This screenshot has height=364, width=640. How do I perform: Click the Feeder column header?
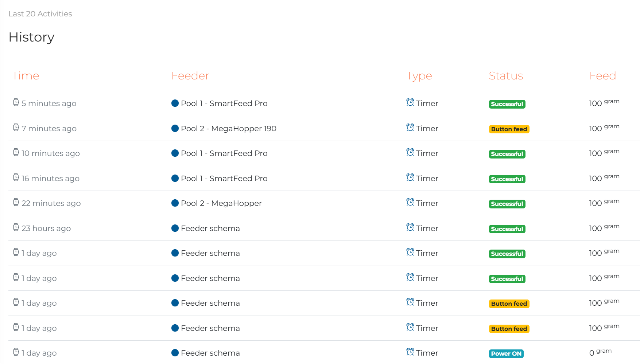tap(190, 76)
